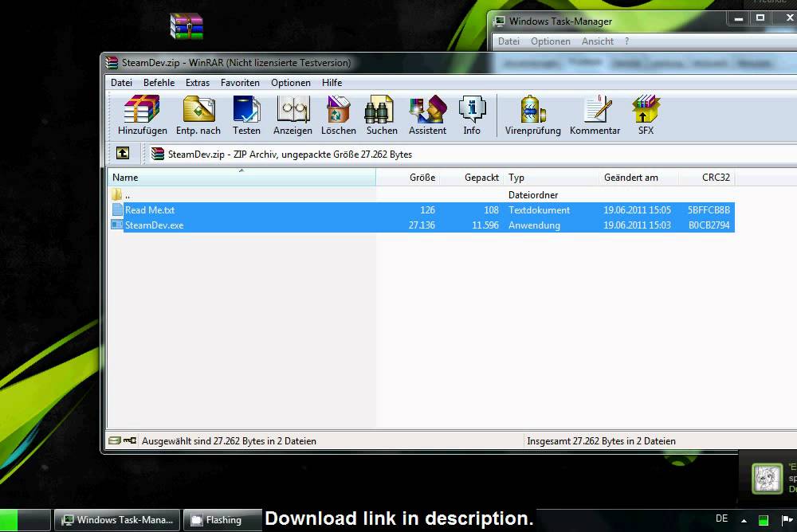Open the Datei menu in WinRAR
The image size is (797, 532).
click(x=121, y=82)
